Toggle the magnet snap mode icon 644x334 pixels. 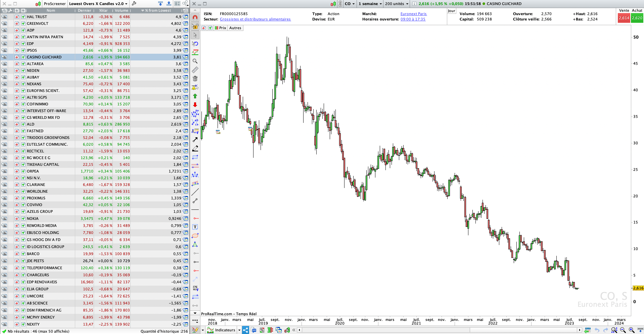(x=195, y=17)
